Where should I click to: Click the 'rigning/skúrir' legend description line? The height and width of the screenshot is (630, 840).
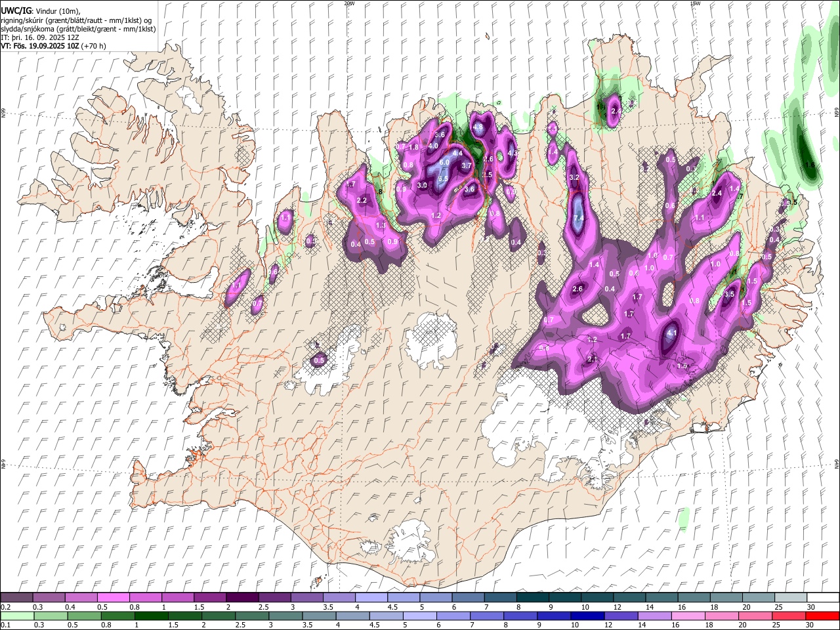(76, 20)
